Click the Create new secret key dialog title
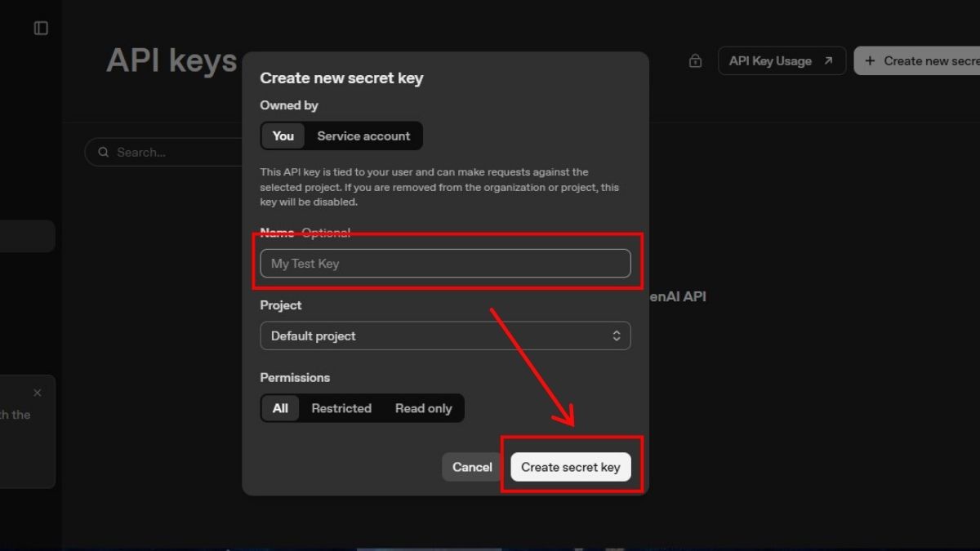 coord(341,78)
